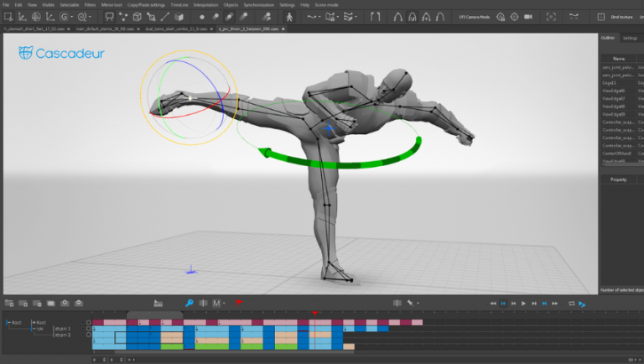644x364 pixels.
Task: Click the blue key icon on timeline toolbar
Action: 189,304
